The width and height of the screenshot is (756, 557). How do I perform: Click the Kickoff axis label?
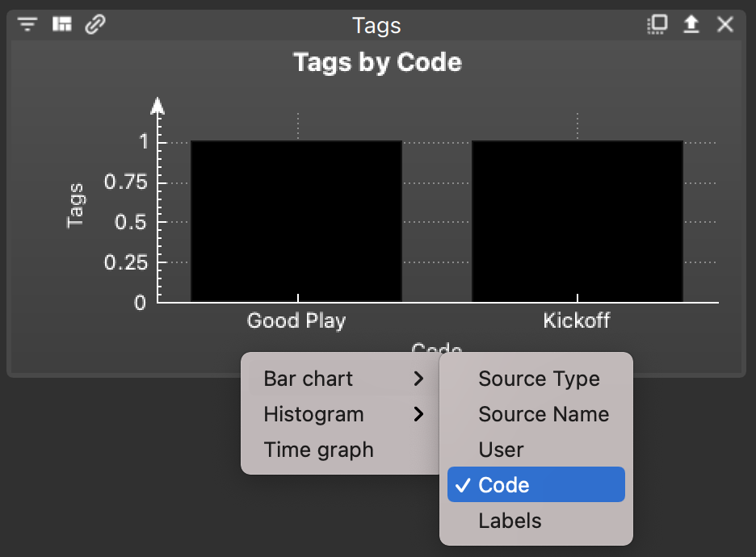[x=577, y=320]
